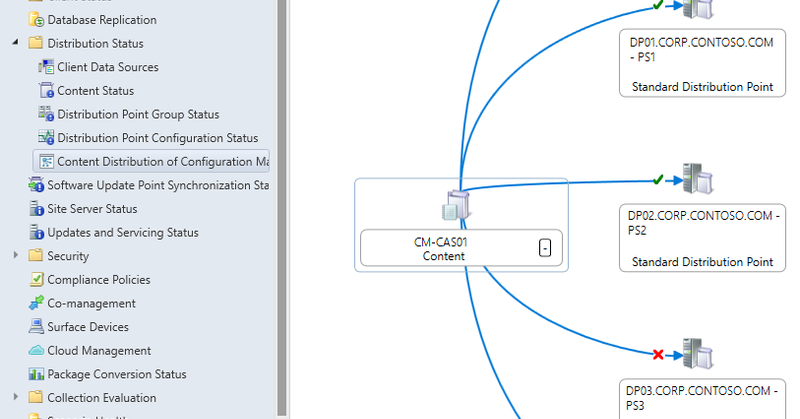
Task: Open Cloud Management node
Action: tap(99, 351)
